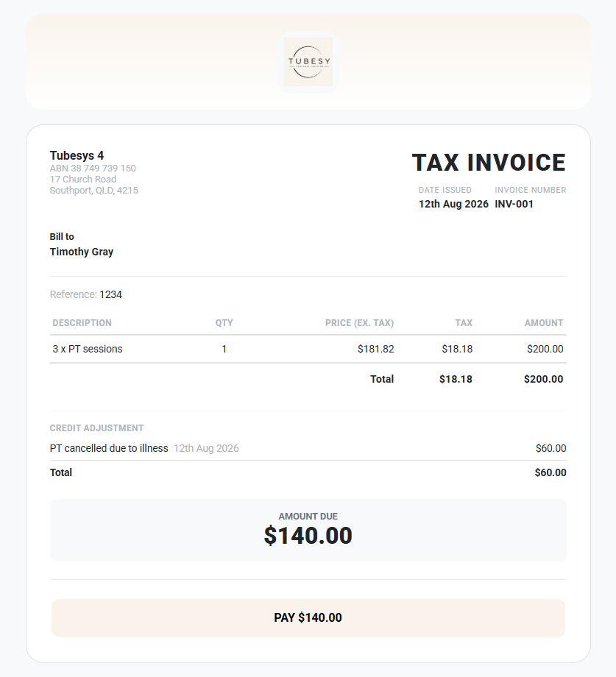Click the QTY column header
616x677 pixels.
(x=224, y=323)
